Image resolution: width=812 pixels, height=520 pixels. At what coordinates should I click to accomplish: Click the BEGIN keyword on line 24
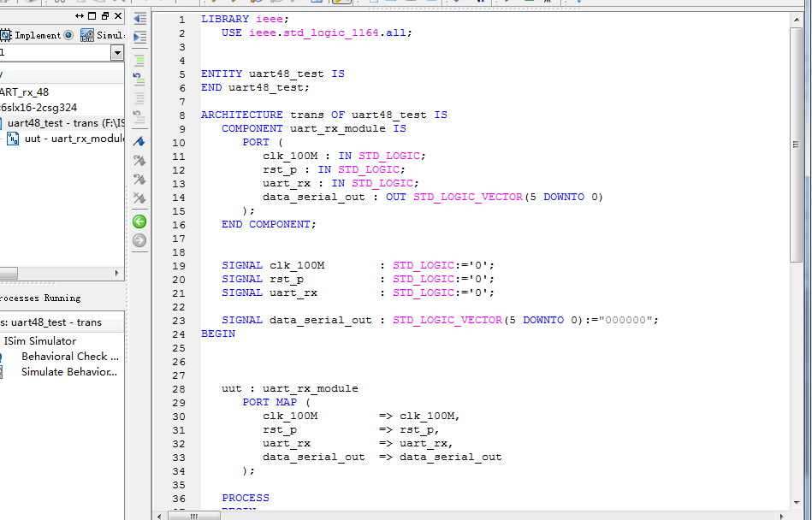218,334
